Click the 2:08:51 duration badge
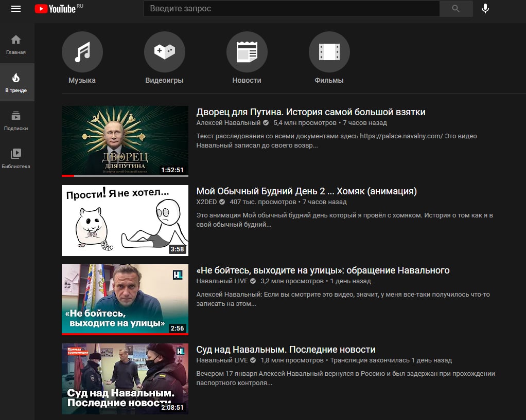 pyautogui.click(x=172, y=407)
